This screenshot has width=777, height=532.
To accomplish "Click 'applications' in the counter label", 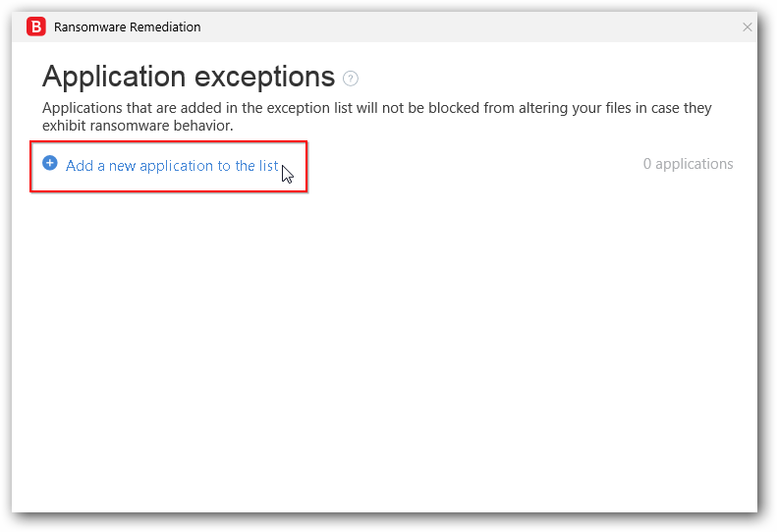I will [x=694, y=164].
